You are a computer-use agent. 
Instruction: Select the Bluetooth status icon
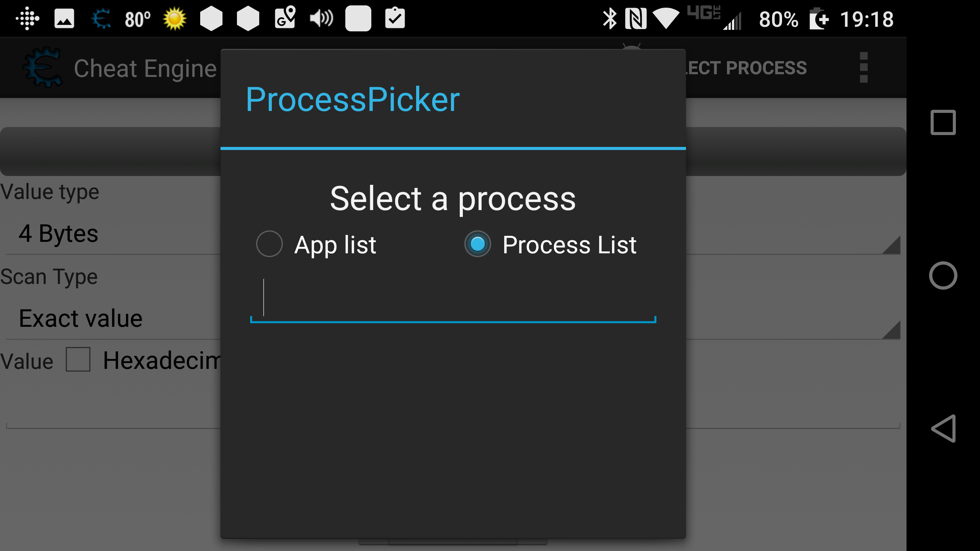point(609,19)
